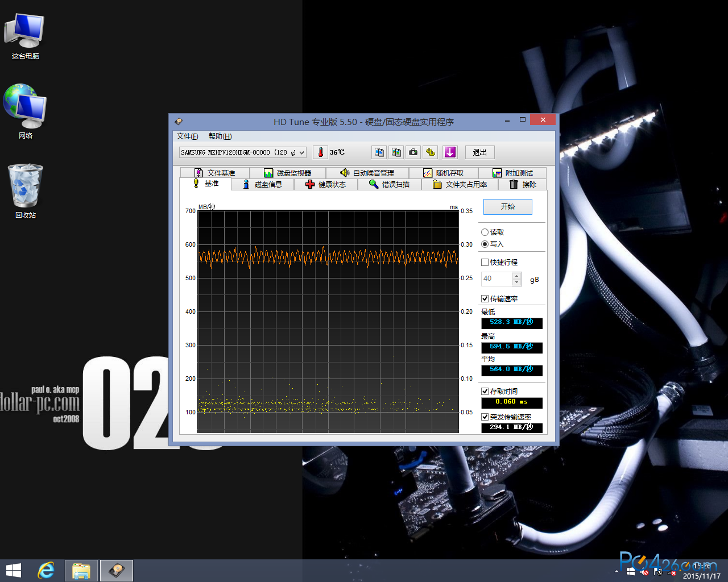Image resolution: width=728 pixels, height=582 pixels.
Task: Open the 自动噪音管理 tab
Action: point(367,173)
